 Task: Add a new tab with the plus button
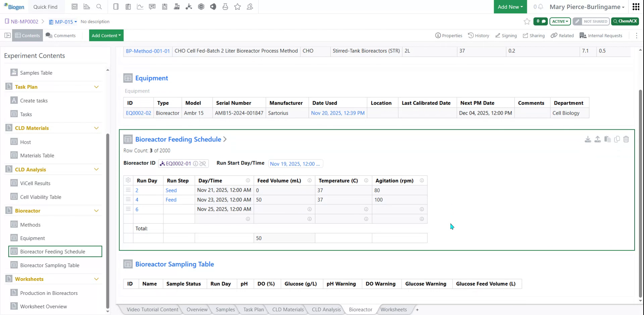(x=417, y=309)
